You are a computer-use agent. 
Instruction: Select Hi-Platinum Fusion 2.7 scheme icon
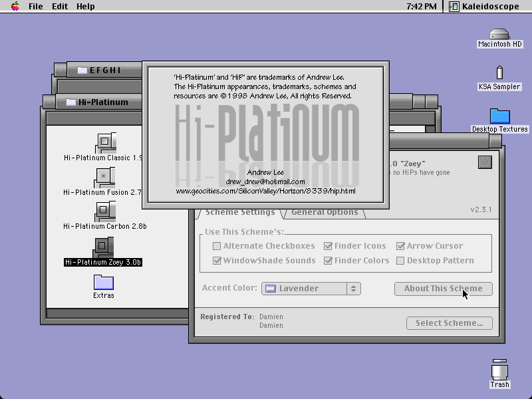click(x=104, y=178)
